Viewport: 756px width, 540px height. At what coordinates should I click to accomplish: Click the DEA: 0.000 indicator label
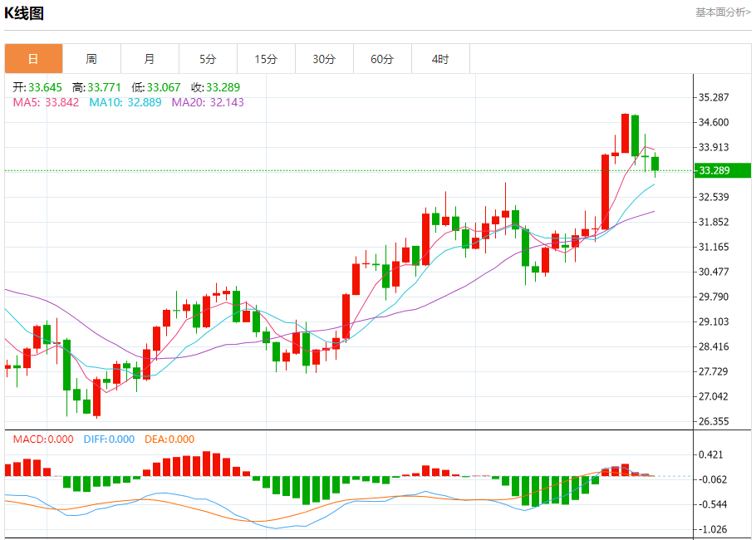pyautogui.click(x=169, y=439)
